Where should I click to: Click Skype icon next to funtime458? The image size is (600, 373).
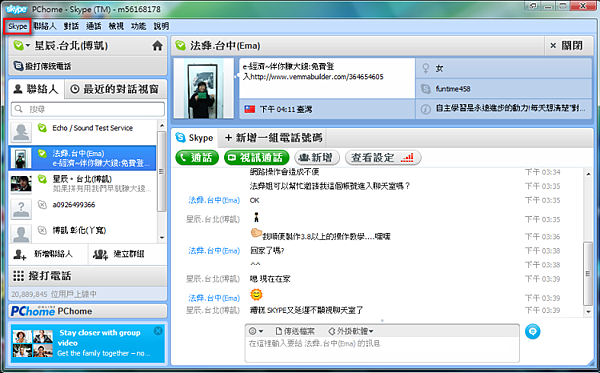(426, 89)
